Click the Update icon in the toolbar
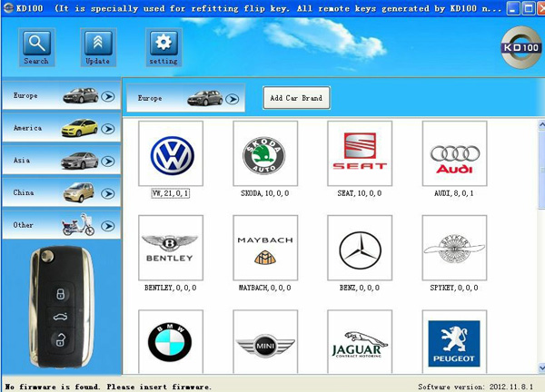 pyautogui.click(x=98, y=47)
